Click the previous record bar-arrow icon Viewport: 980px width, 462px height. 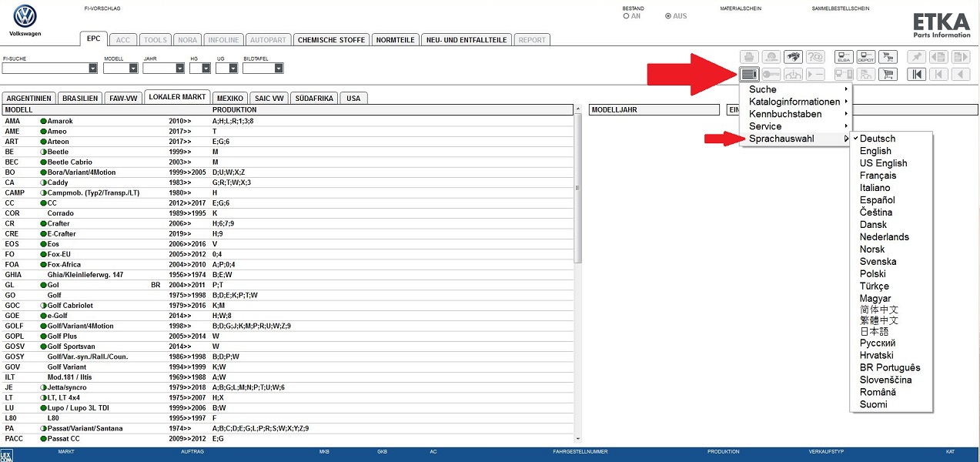[938, 74]
